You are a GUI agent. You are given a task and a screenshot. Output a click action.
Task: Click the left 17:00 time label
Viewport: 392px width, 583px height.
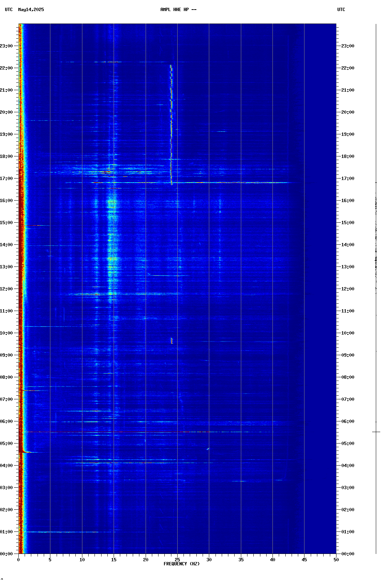pos(6,179)
